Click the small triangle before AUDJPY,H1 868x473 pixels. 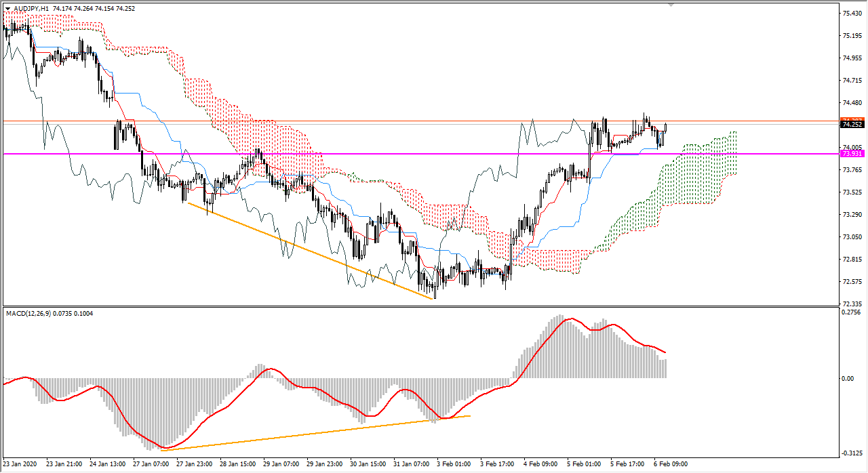pyautogui.click(x=7, y=8)
